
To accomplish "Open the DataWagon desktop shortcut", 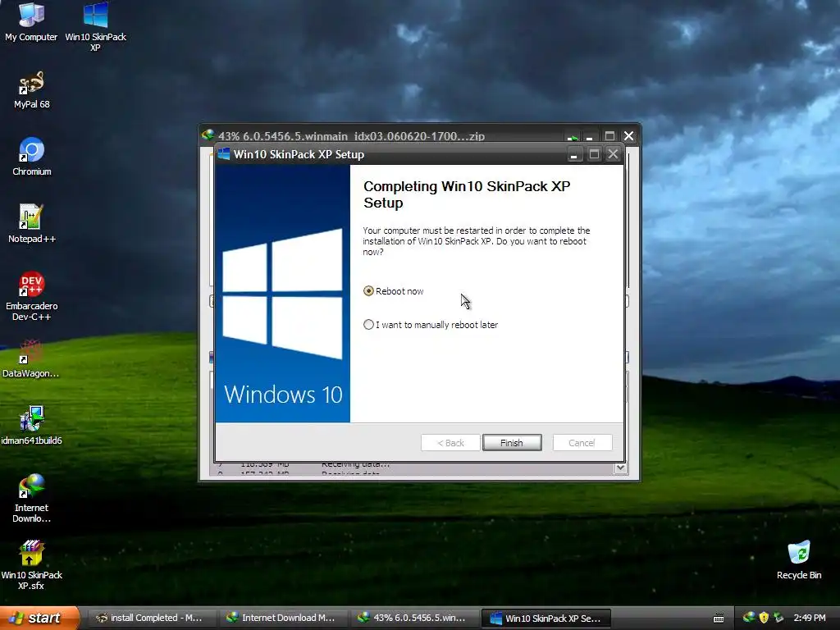I will tap(31, 359).
